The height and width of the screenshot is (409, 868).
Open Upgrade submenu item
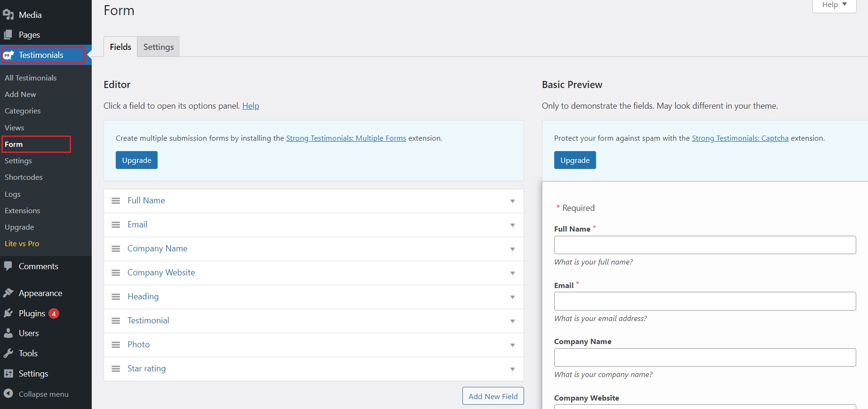coord(19,227)
